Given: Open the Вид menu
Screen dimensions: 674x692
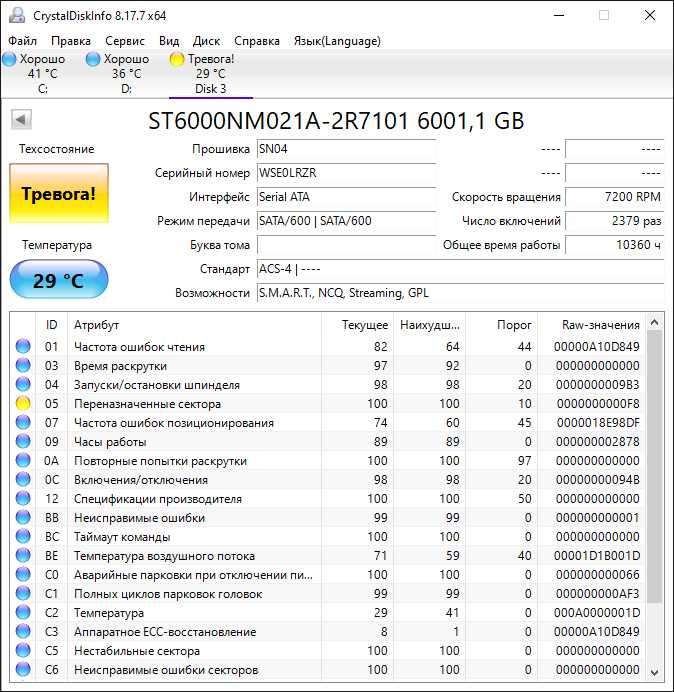Looking at the screenshot, I should (169, 41).
